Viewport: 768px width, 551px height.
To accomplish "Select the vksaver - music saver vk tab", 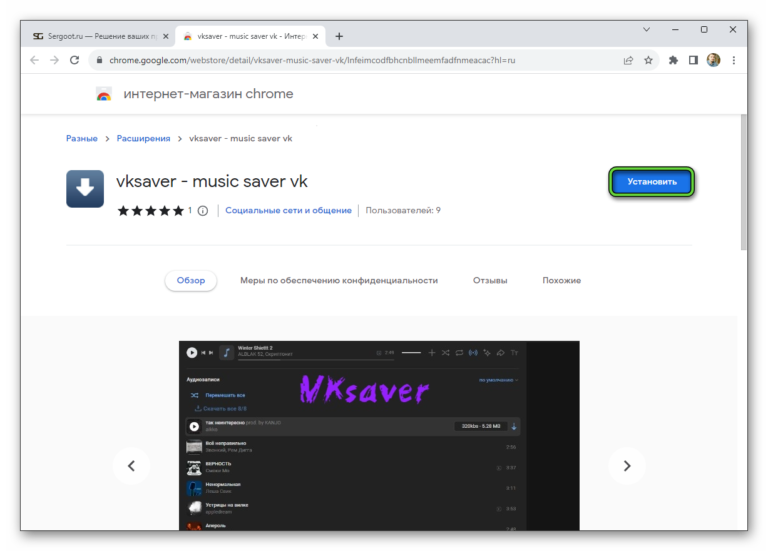I will [250, 36].
